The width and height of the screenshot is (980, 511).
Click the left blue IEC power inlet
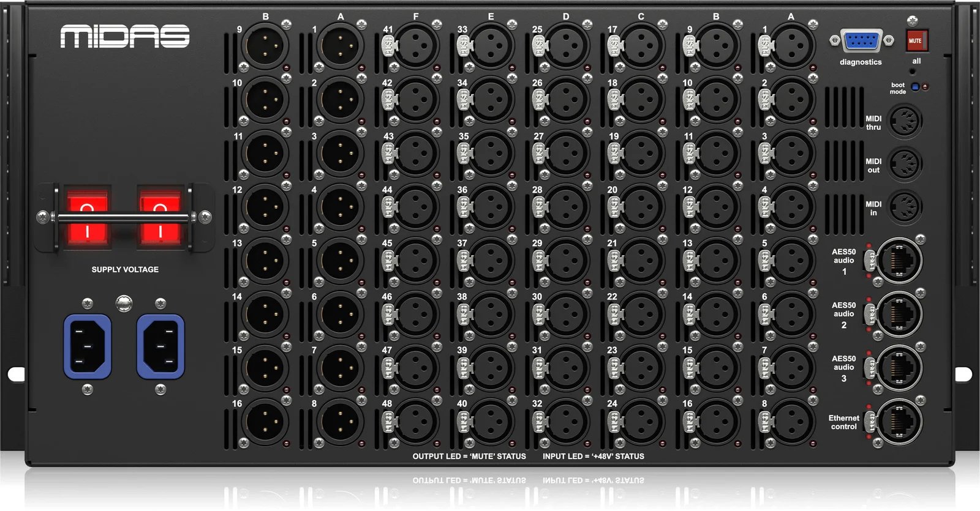coord(88,346)
